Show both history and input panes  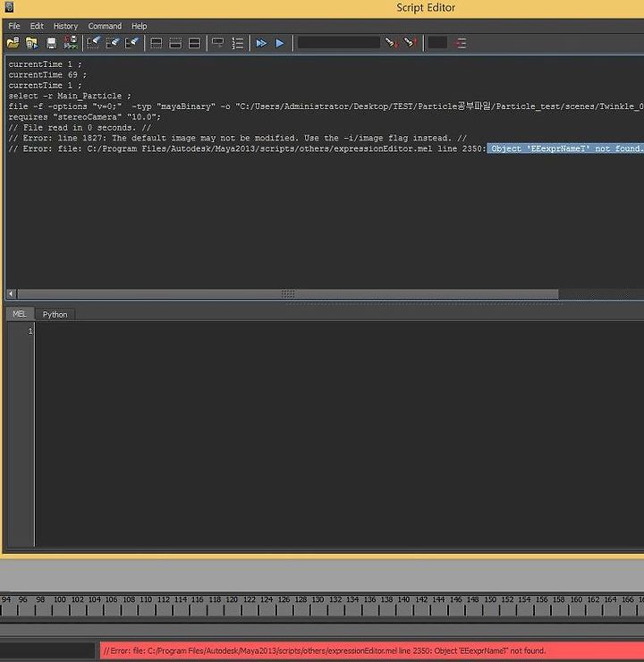coord(195,43)
